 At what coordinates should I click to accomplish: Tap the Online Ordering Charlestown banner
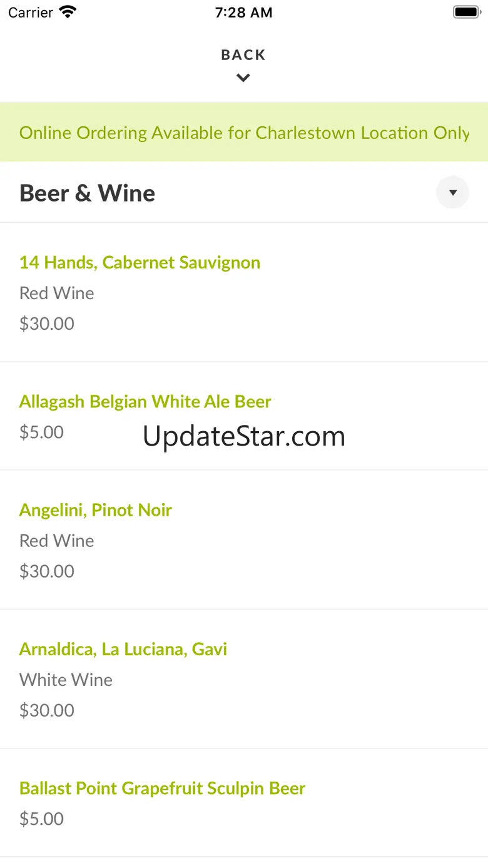(244, 133)
